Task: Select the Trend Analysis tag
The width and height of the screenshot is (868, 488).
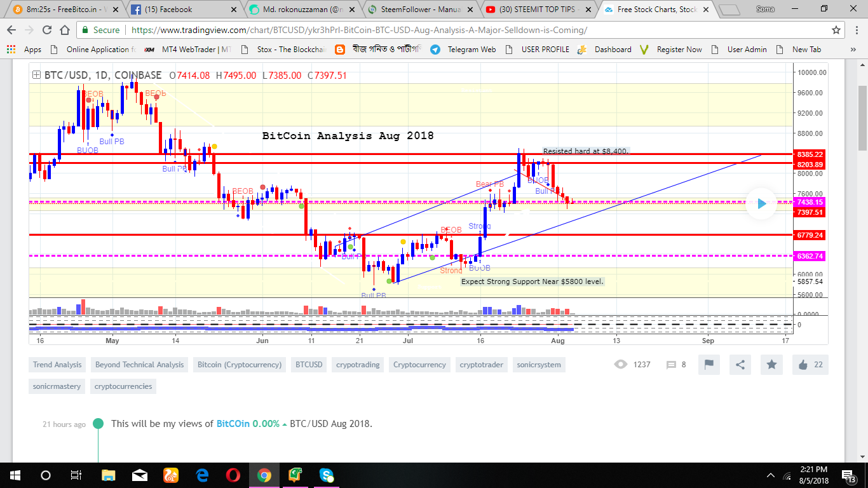Action: coord(57,365)
